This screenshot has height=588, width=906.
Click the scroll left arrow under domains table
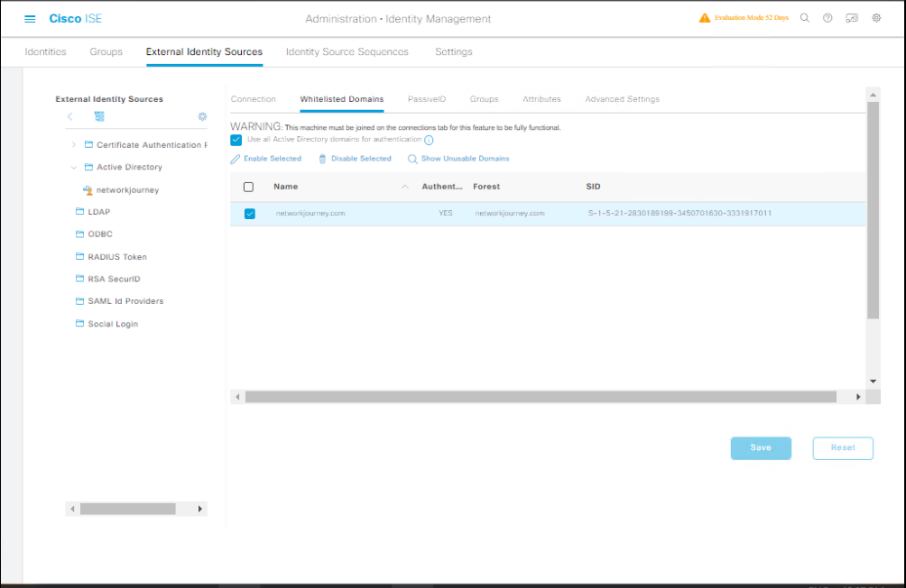click(x=237, y=397)
